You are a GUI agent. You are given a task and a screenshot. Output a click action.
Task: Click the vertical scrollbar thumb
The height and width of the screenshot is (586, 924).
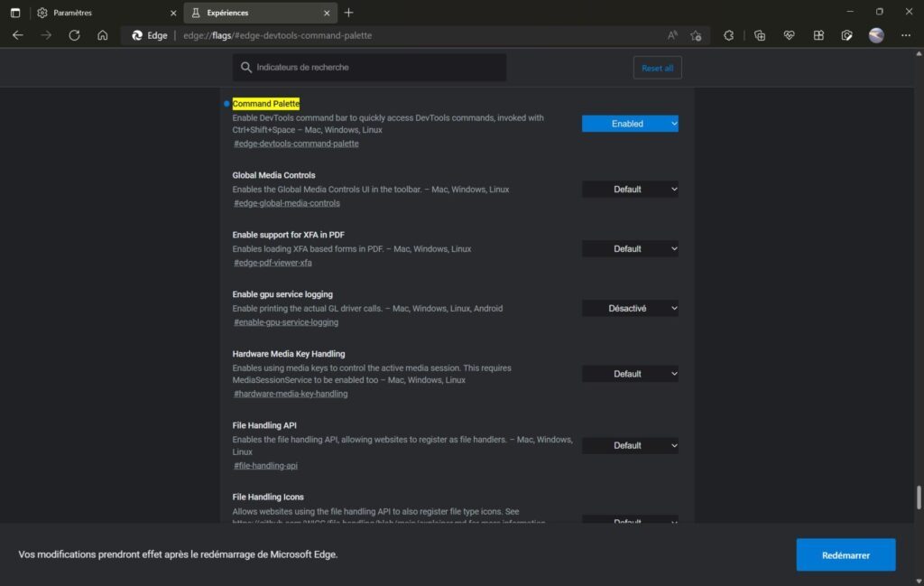[918, 498]
